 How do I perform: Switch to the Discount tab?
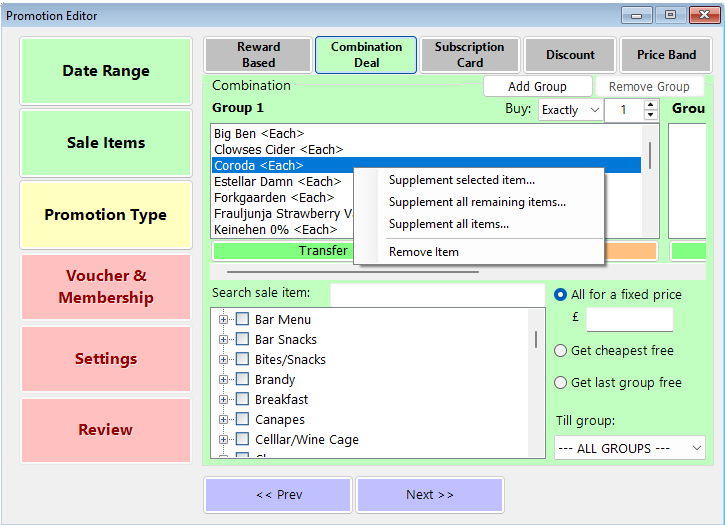[x=570, y=55]
